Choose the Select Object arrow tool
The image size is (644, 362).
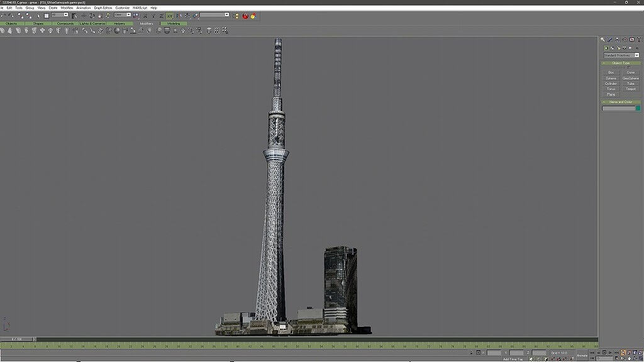point(39,16)
